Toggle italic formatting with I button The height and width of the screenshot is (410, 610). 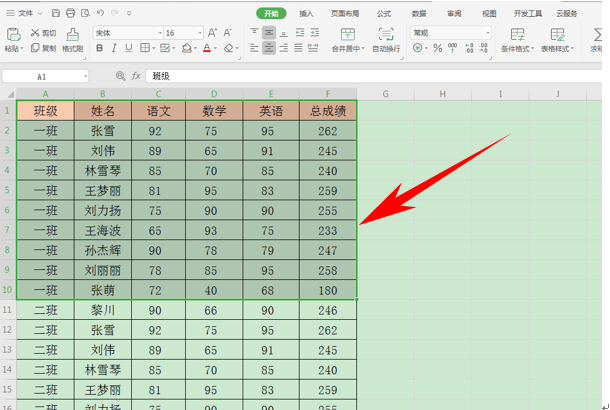[x=114, y=48]
